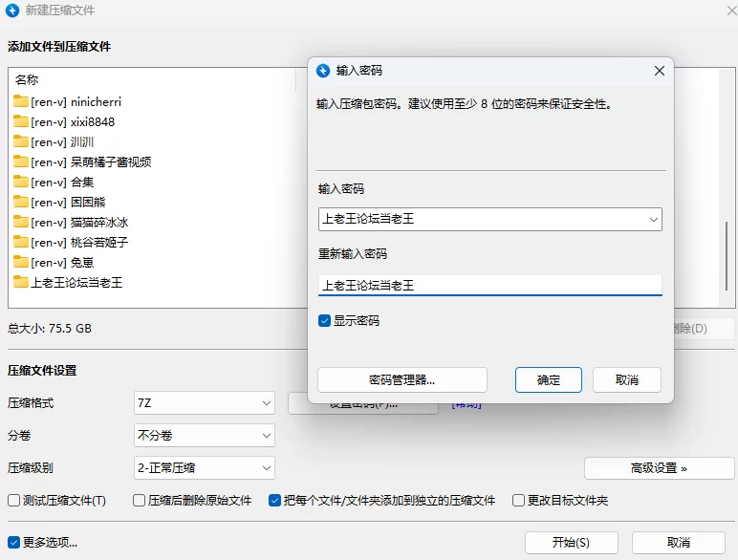Uncheck 把每个文件/文件夹添加到独立的压缩文件

tap(275, 500)
